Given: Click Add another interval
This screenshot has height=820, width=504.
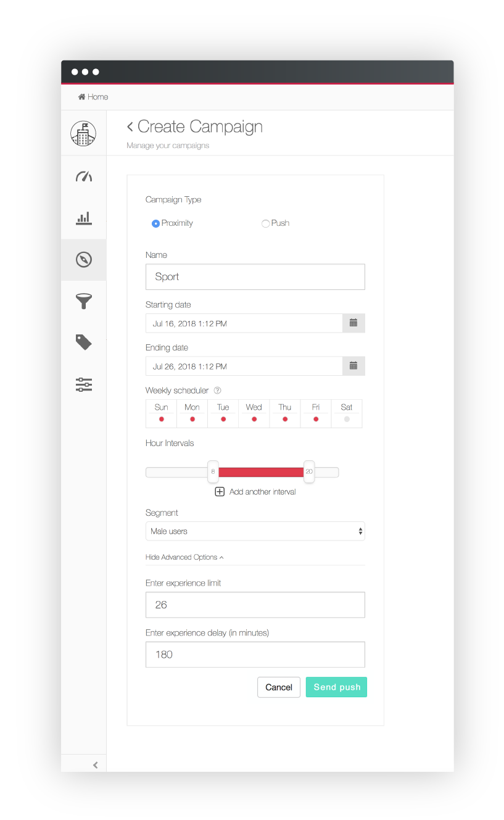Looking at the screenshot, I should tap(255, 492).
